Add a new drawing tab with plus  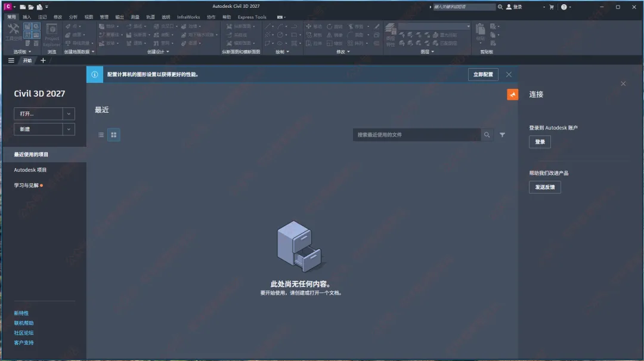pyautogui.click(x=43, y=60)
